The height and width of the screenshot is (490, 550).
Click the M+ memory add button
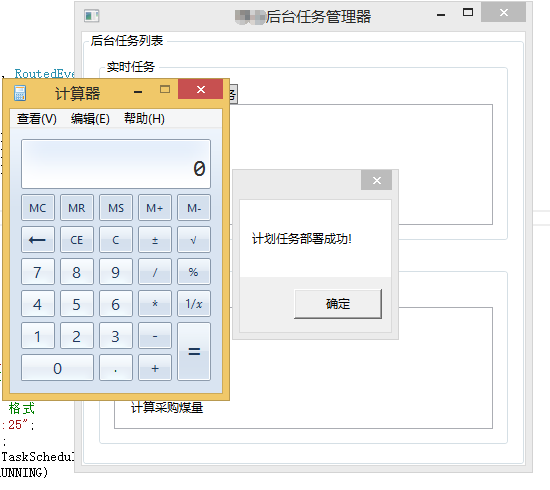tap(155, 208)
